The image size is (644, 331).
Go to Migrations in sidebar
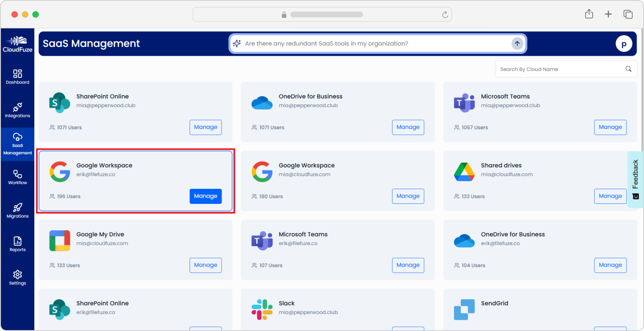(17, 211)
